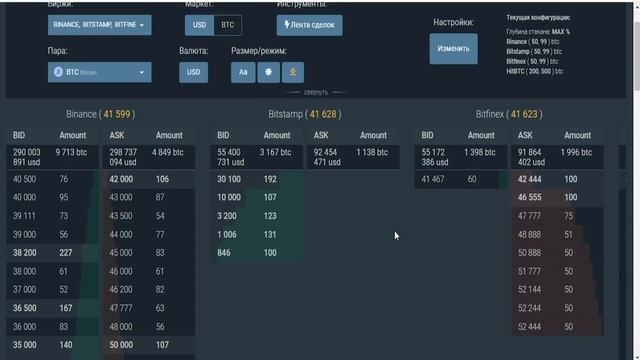Select the USD market toggle
This screenshot has height=360, width=640.
coord(199,25)
